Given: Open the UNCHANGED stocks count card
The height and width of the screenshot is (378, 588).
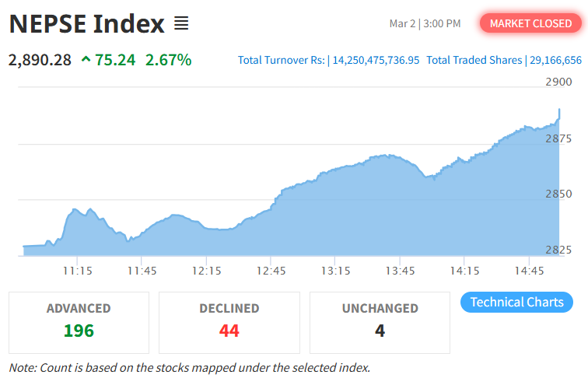Looking at the screenshot, I should coord(380,322).
